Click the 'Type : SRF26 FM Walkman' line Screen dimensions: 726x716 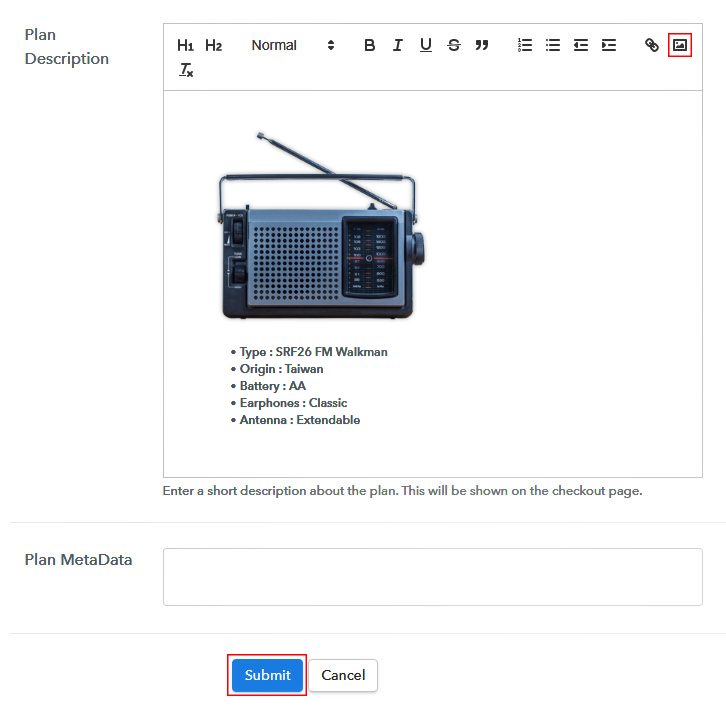coord(313,352)
